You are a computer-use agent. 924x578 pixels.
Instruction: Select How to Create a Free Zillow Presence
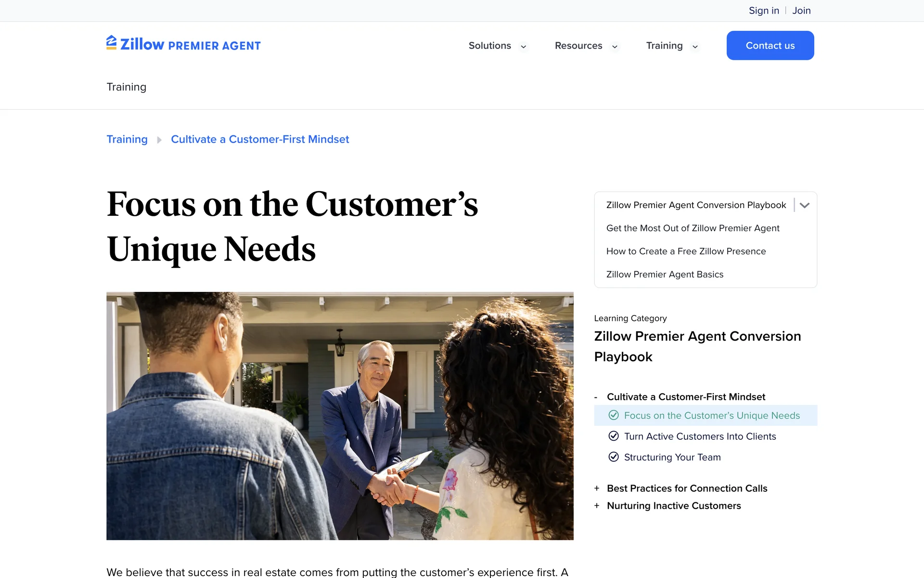point(686,251)
